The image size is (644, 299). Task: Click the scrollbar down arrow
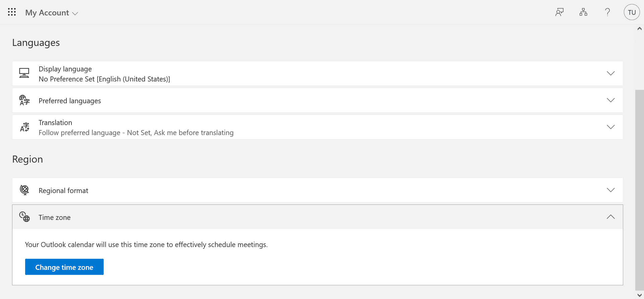coord(640,295)
